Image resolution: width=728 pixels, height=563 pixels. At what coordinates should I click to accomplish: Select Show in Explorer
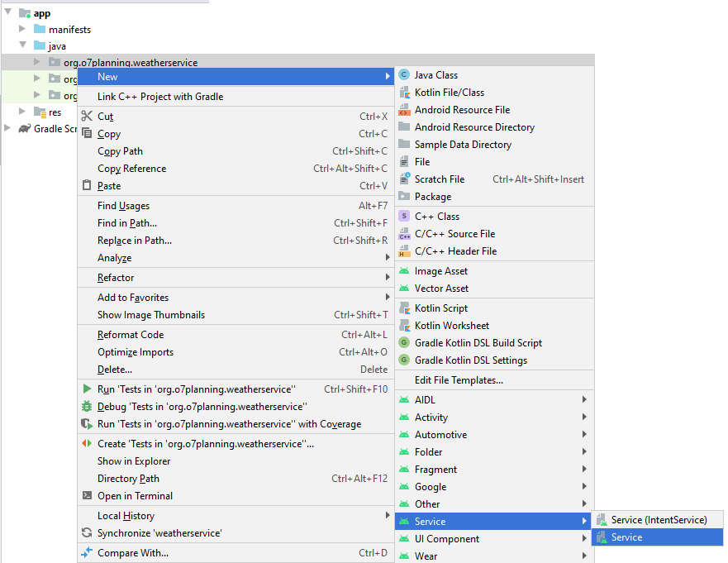pyautogui.click(x=236, y=460)
